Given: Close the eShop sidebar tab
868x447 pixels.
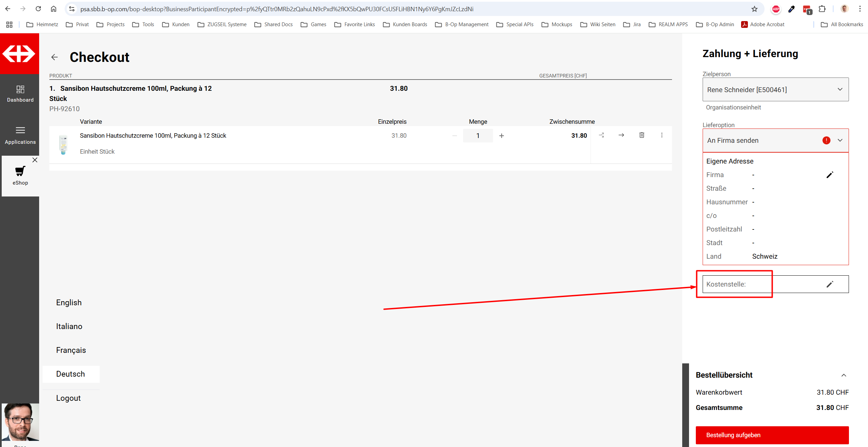Looking at the screenshot, I should [x=35, y=160].
